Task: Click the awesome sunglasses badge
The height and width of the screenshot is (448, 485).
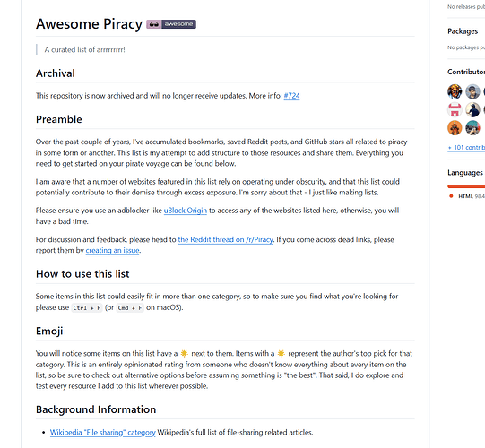Action: point(171,24)
